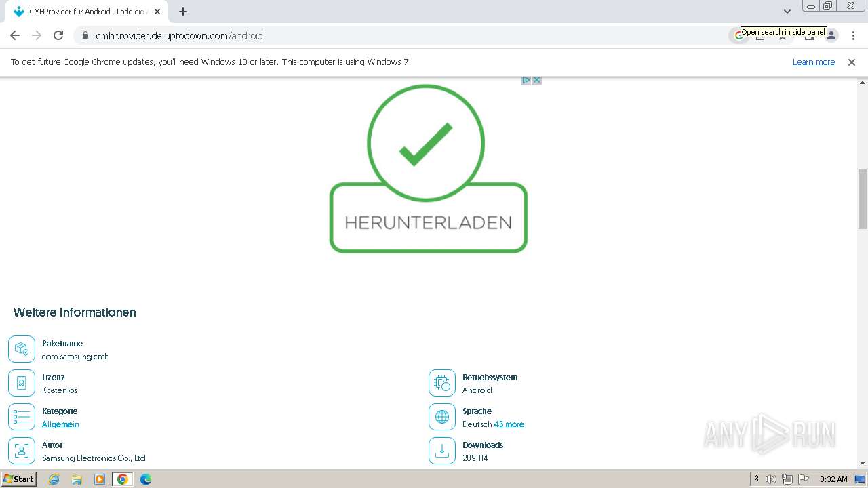
Task: Click the Paketname package icon
Action: (22, 350)
